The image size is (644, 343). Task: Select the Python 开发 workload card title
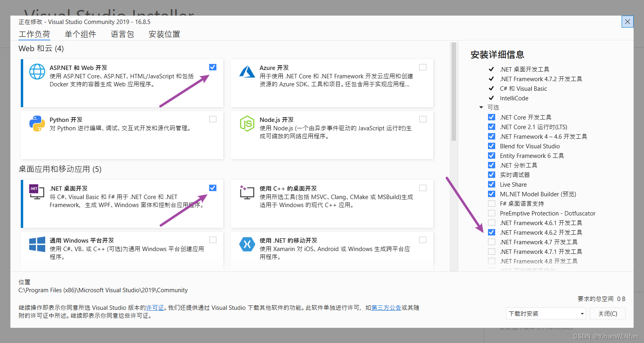point(66,120)
